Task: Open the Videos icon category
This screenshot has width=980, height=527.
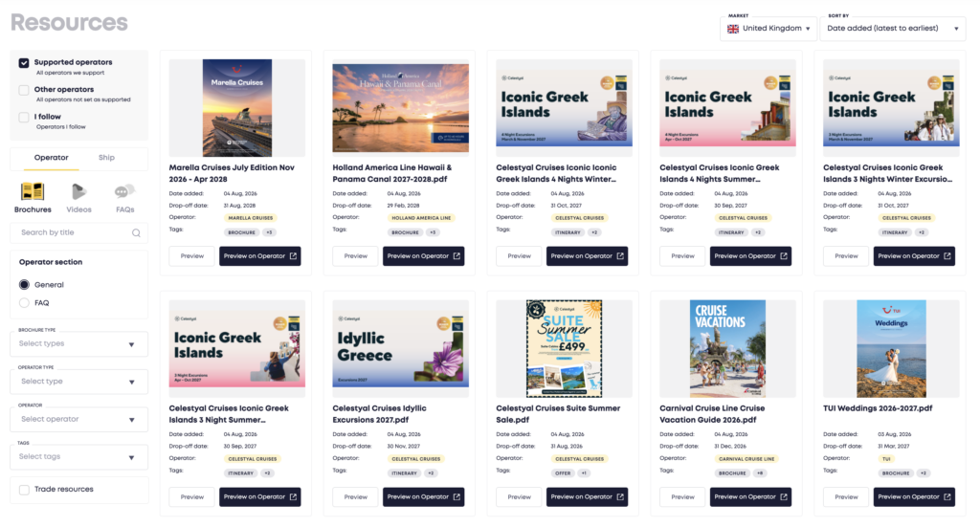Action: (78, 197)
